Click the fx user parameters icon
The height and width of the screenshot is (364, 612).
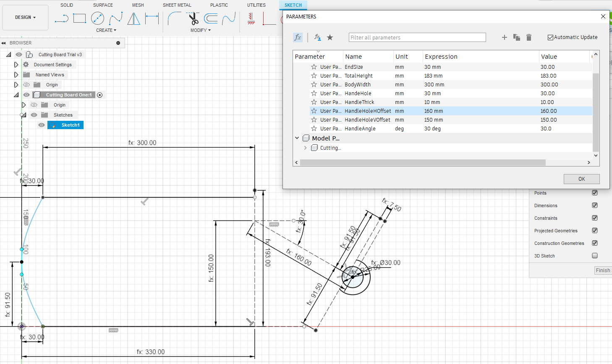click(298, 37)
